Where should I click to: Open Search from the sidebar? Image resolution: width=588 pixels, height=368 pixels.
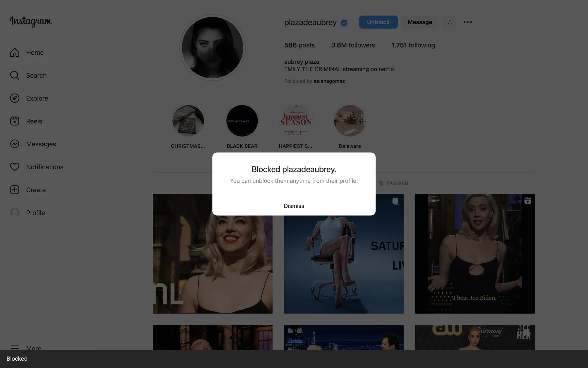coord(15,75)
